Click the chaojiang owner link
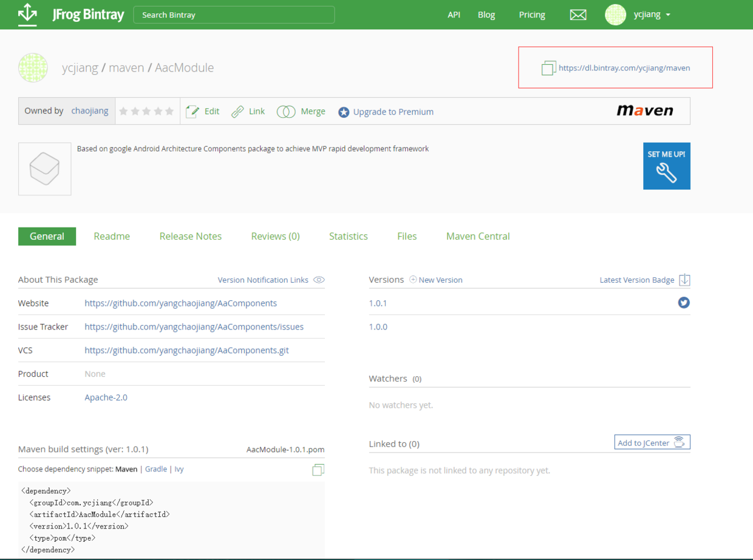Viewport: 753px width, 560px height. pos(90,111)
